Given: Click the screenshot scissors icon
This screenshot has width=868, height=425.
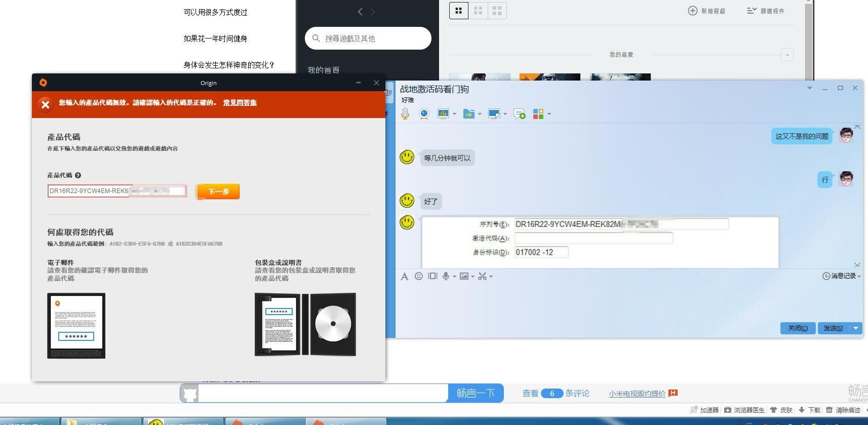Looking at the screenshot, I should click(482, 276).
